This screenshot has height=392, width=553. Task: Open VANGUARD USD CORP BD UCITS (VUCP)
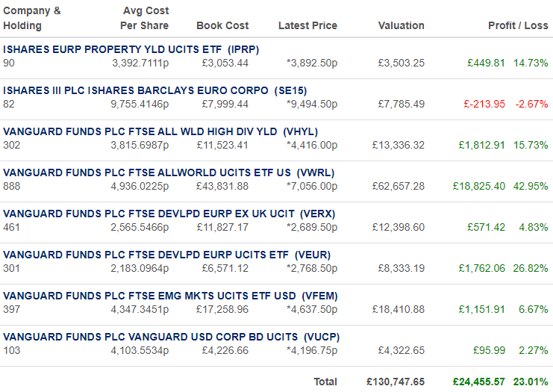coord(172,337)
